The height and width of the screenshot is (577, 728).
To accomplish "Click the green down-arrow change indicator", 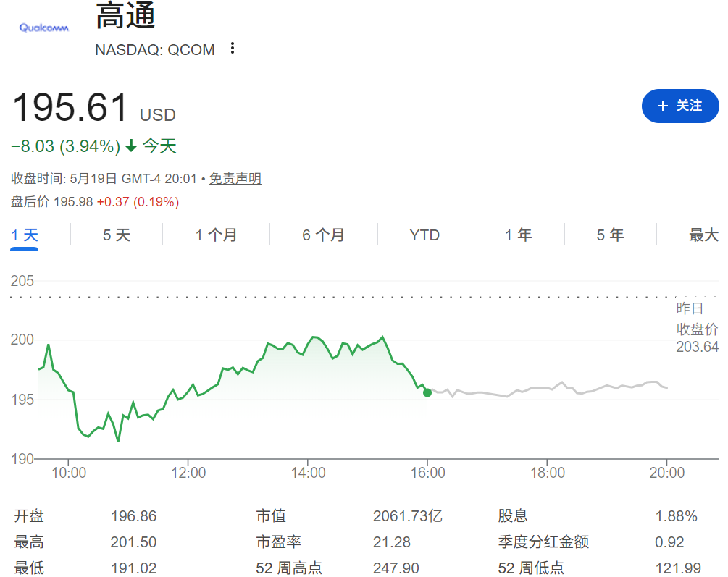I will click(x=131, y=146).
